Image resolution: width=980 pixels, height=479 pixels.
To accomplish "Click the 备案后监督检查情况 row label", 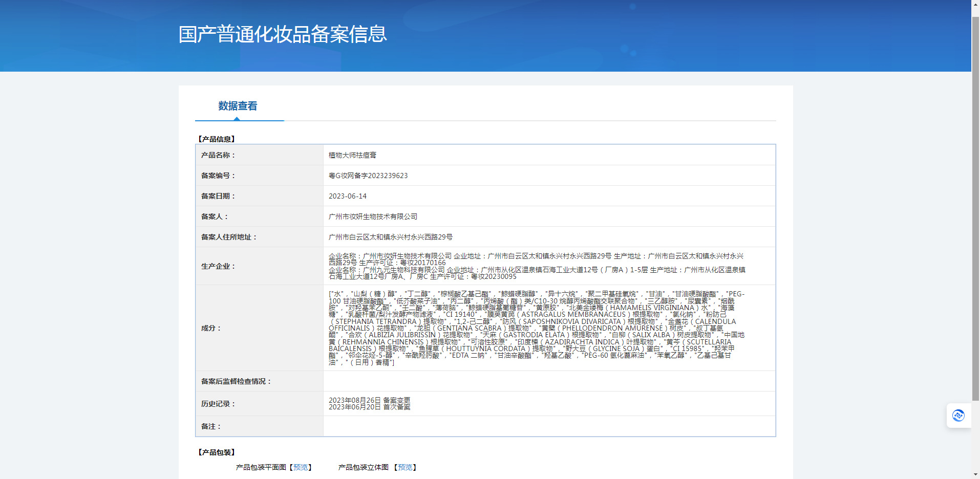I will (236, 381).
